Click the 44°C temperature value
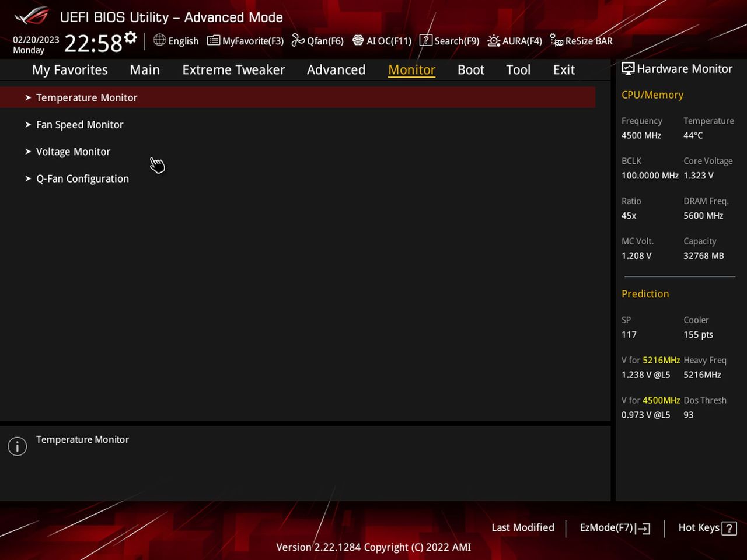This screenshot has height=560, width=747. [693, 135]
